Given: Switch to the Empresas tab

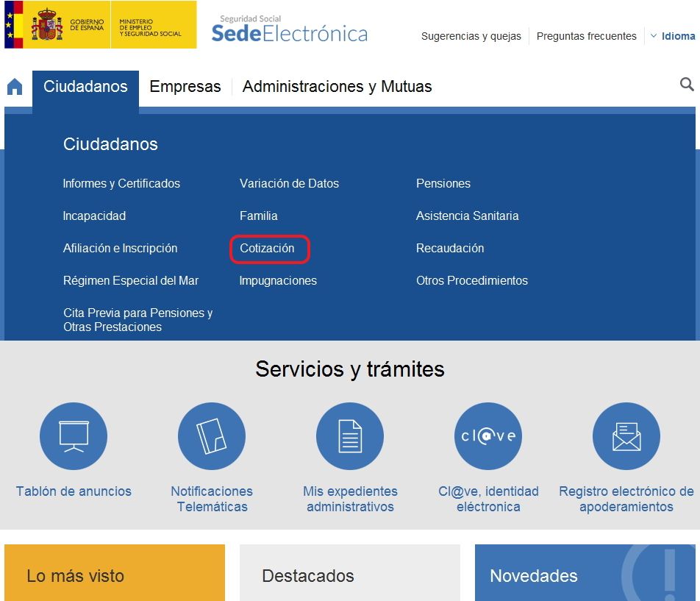Looking at the screenshot, I should coord(185,86).
